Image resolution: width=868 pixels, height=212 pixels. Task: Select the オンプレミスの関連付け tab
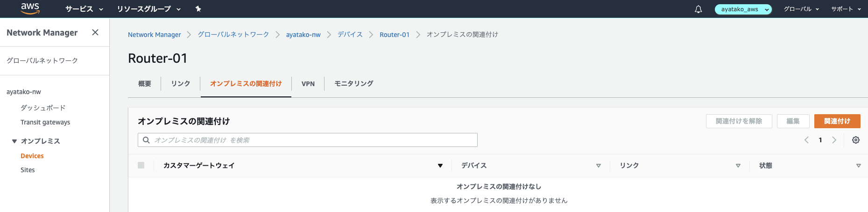tap(246, 84)
